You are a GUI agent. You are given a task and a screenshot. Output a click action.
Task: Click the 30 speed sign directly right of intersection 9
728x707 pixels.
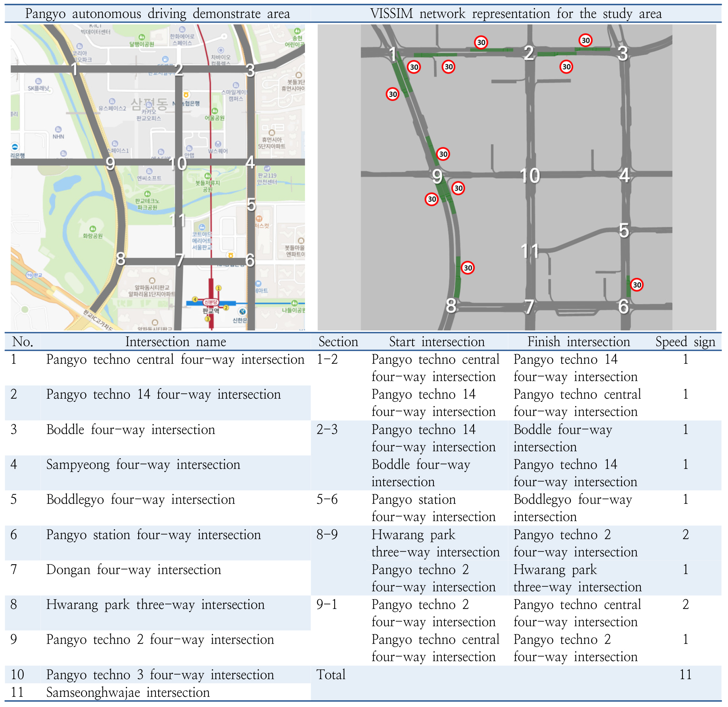pos(458,188)
